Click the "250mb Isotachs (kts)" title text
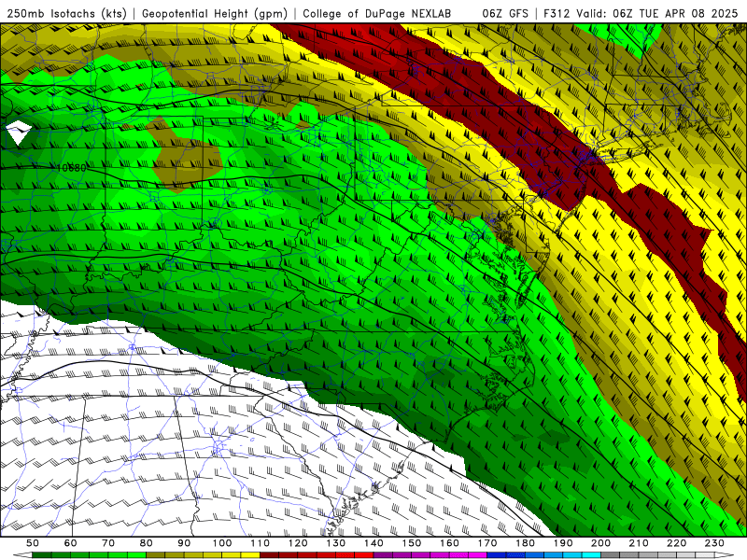Image resolution: width=747 pixels, height=560 pixels. coord(66,13)
